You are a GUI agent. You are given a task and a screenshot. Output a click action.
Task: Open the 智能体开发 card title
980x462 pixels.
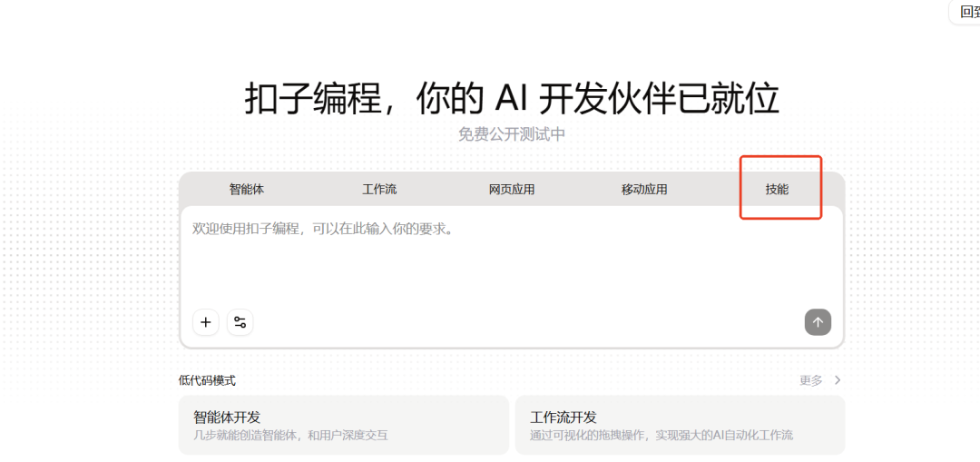227,418
